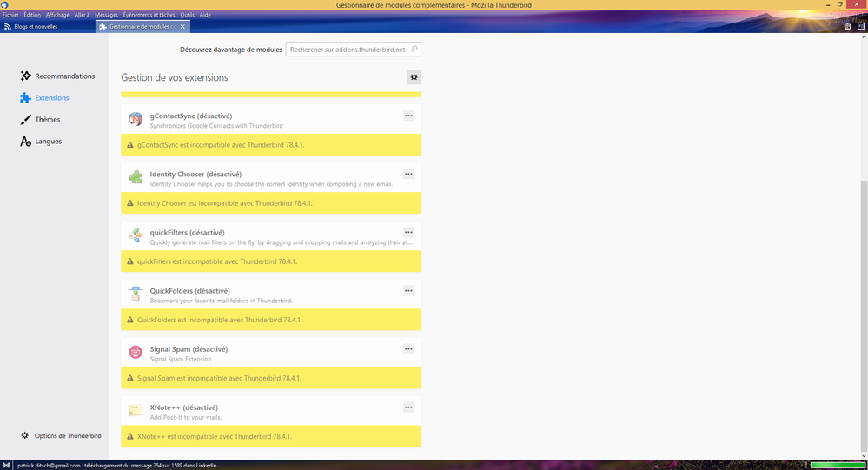Screen dimensions: 868x470
Task: Click the search magnifier icon
Action: [x=414, y=50]
